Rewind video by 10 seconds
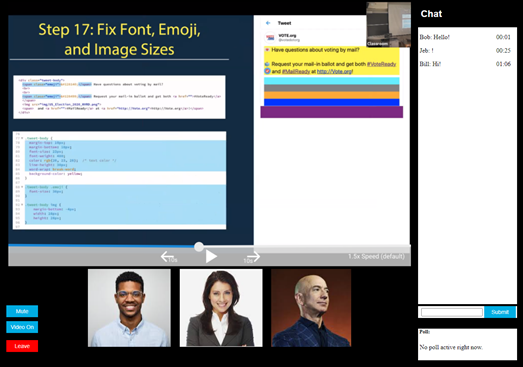 pos(169,257)
